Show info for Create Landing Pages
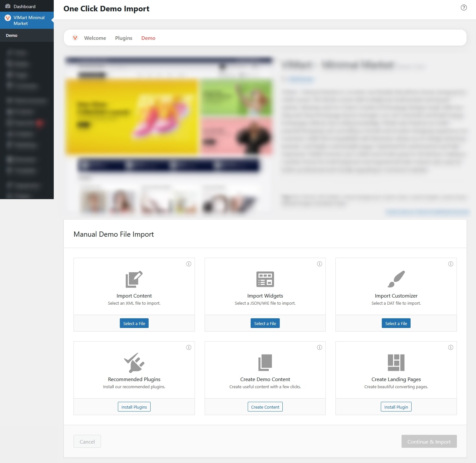The width and height of the screenshot is (476, 463). pyautogui.click(x=450, y=347)
